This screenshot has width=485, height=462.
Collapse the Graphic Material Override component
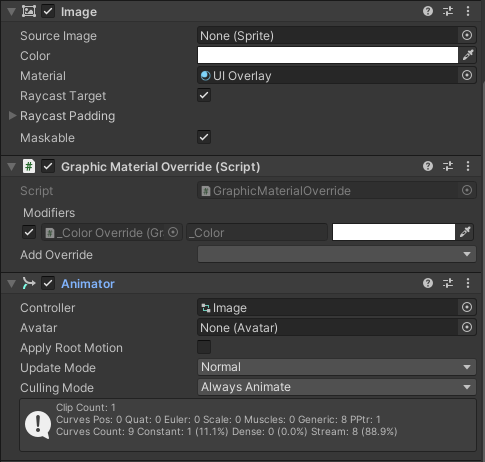click(x=12, y=166)
